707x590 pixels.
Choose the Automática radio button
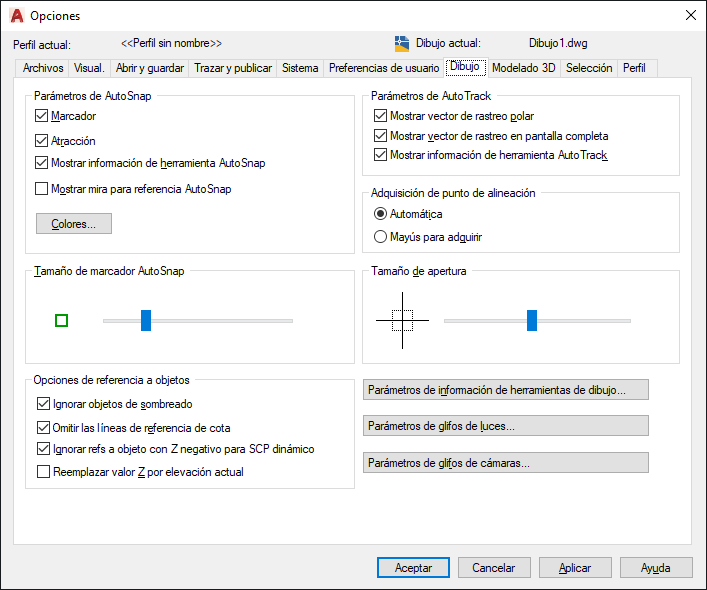click(x=381, y=214)
